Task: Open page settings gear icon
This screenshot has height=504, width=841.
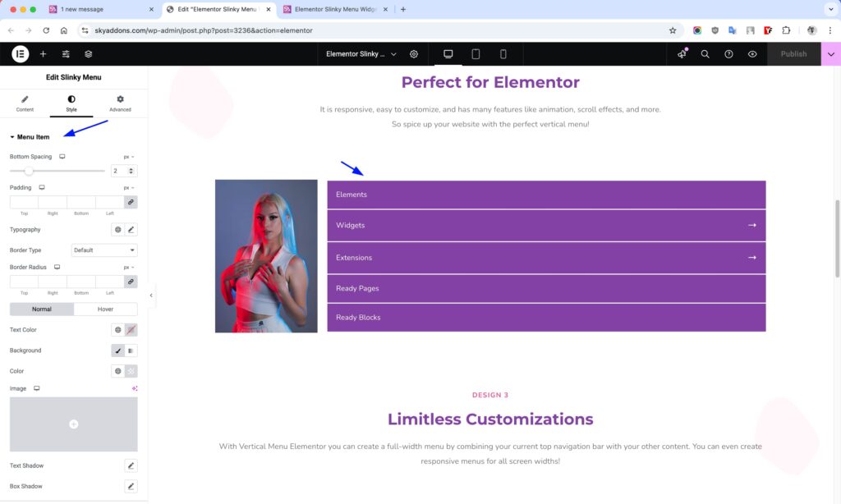Action: [414, 53]
